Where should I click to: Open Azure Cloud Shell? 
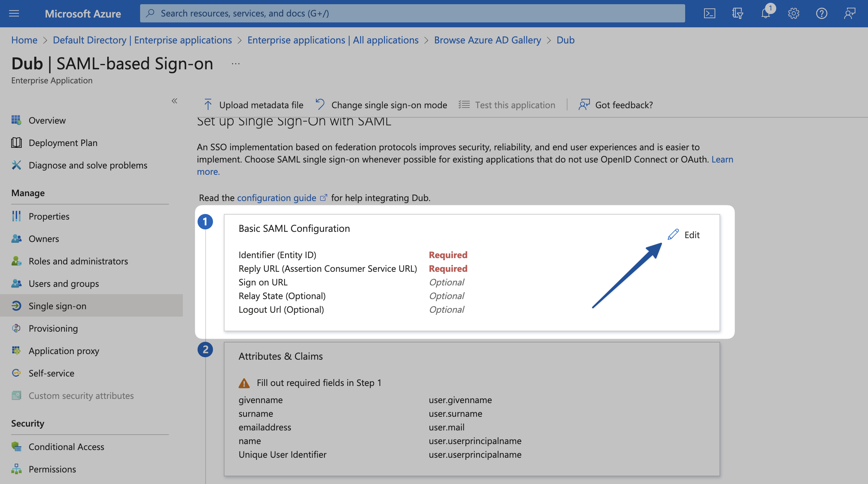pos(709,13)
